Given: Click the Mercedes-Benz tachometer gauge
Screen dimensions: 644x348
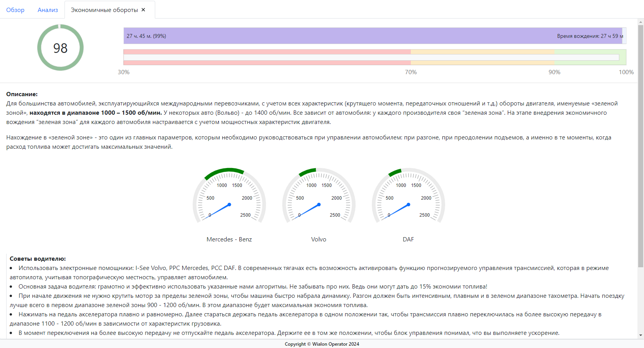Looking at the screenshot, I should [229, 196].
